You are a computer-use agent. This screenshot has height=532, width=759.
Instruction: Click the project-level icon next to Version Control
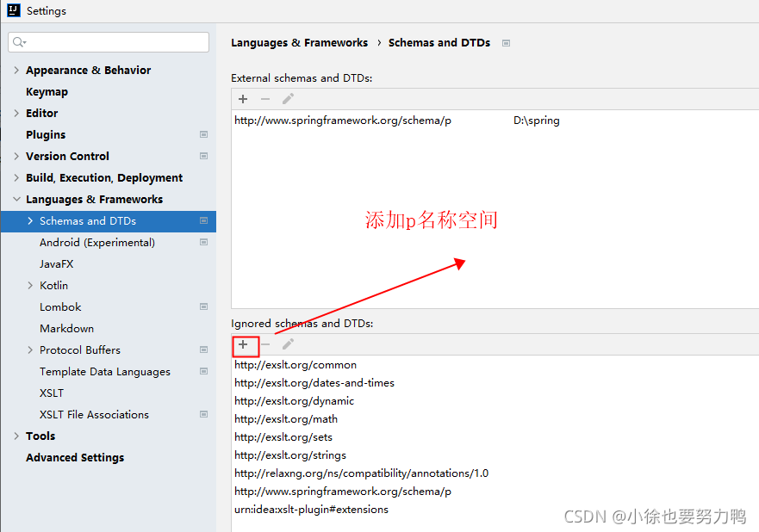(x=204, y=156)
